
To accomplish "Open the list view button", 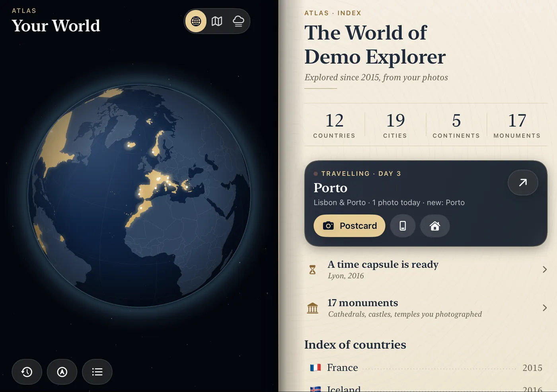I will tap(97, 372).
